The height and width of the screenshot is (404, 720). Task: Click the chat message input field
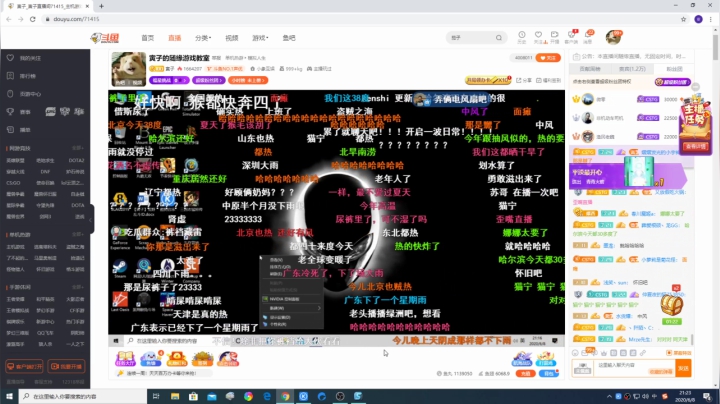[635, 368]
